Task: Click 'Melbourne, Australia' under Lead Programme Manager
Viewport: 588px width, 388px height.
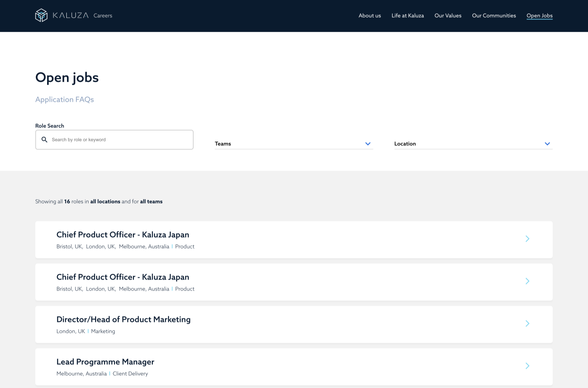Action: click(x=82, y=373)
